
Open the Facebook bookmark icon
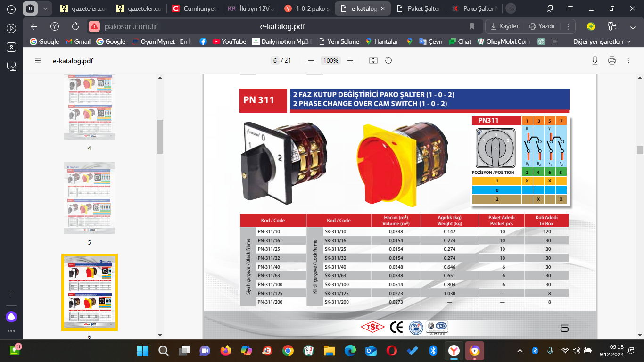tap(203, 41)
